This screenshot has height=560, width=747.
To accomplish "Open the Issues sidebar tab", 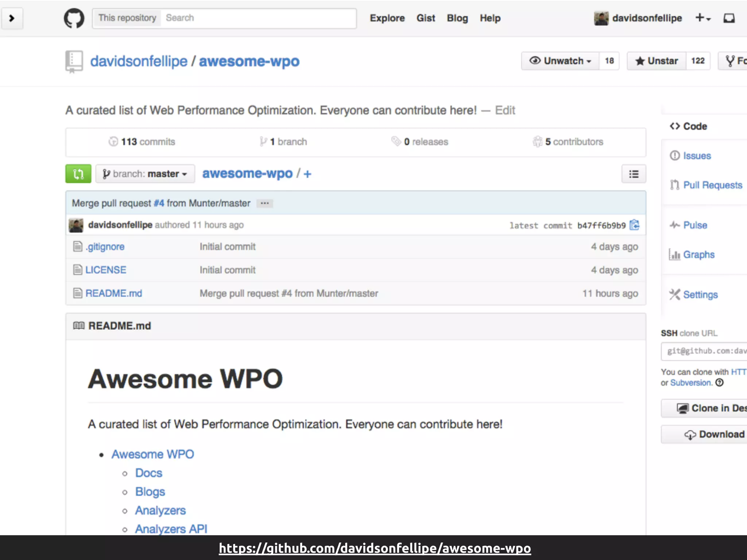I will coord(697,156).
